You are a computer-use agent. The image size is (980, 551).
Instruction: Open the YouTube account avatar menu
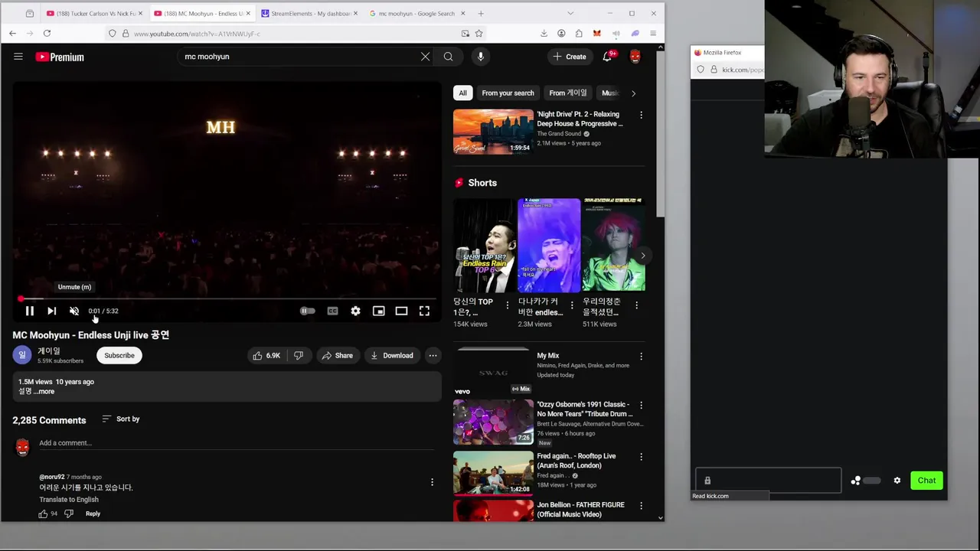coord(635,57)
